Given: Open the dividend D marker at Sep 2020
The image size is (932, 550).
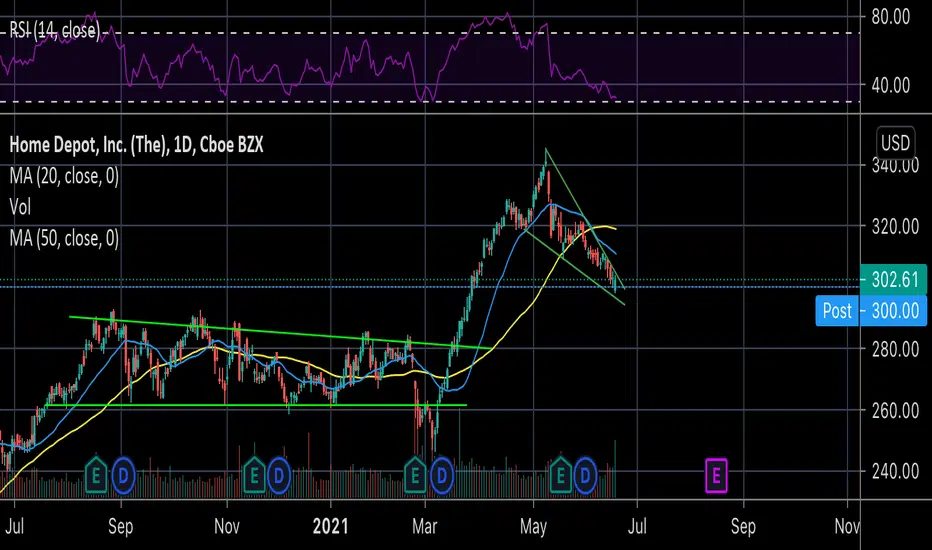Looking at the screenshot, I should (x=123, y=476).
